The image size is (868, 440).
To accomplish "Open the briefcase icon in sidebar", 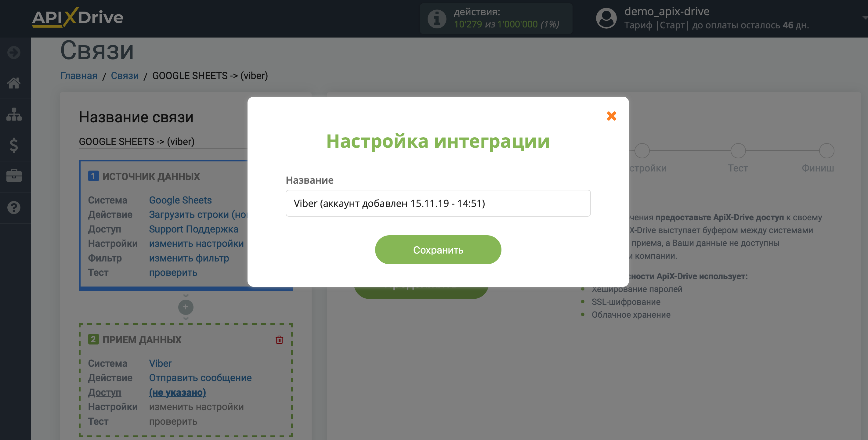I will [x=14, y=175].
